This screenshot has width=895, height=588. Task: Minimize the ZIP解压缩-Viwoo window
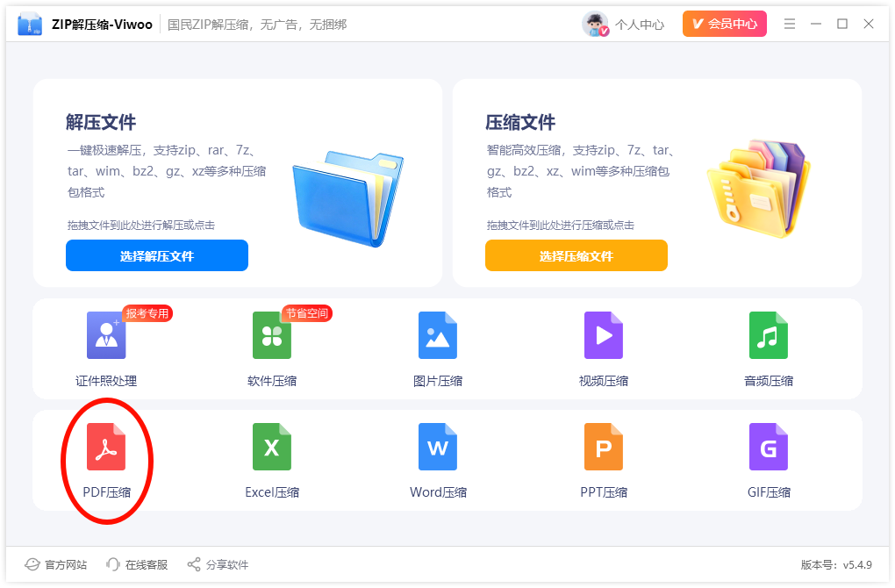coord(816,24)
